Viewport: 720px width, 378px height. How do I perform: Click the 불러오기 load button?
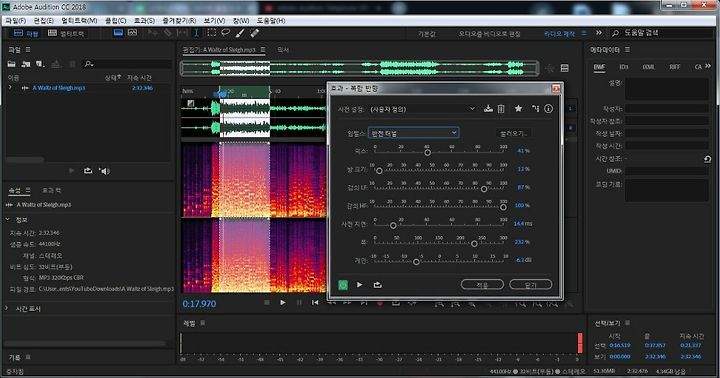point(514,133)
